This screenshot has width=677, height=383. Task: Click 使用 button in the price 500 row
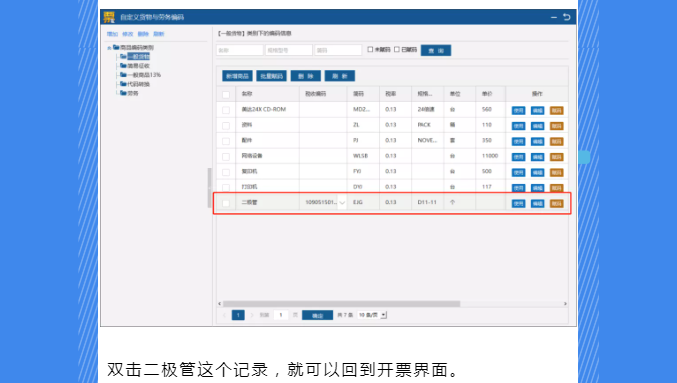pos(519,173)
